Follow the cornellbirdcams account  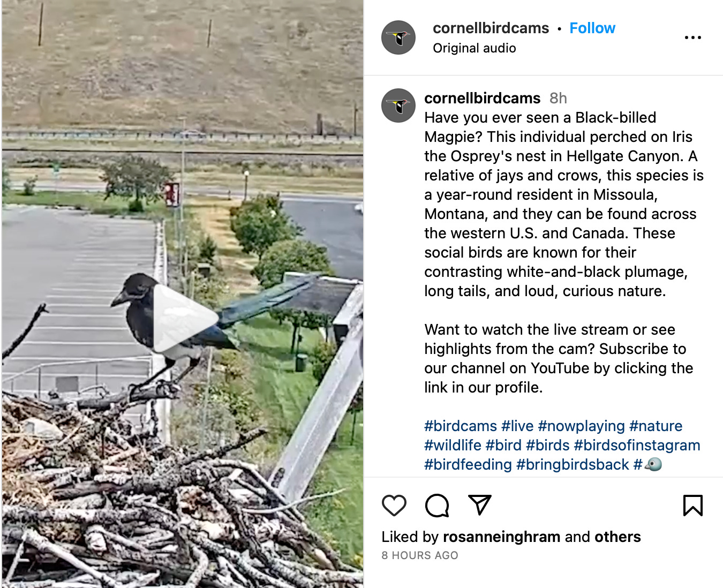point(592,28)
